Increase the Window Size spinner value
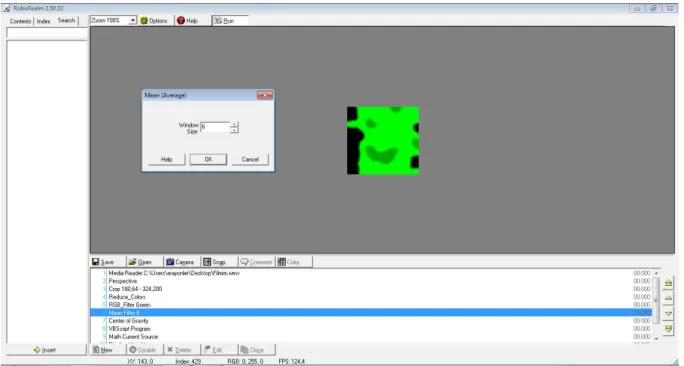Viewport: 684px width, 366px height. click(234, 125)
